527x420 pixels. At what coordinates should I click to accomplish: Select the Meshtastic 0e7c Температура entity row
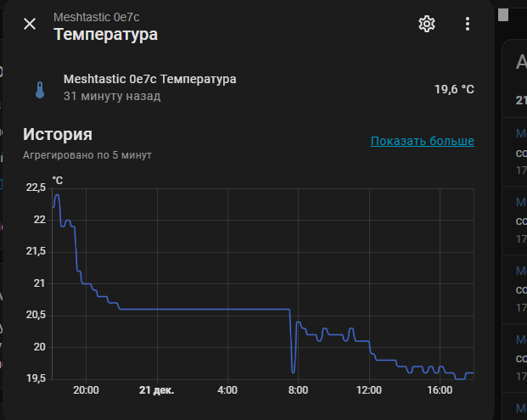(x=149, y=79)
